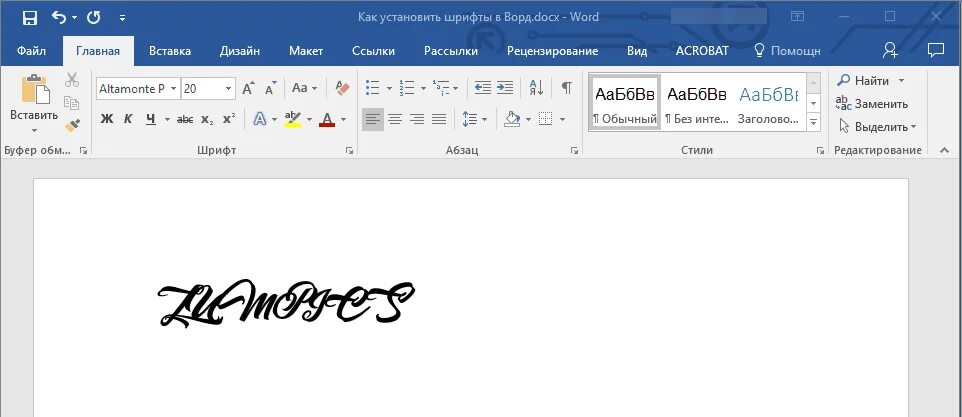
Task: Redo or repeat the last action
Action: 94,18
